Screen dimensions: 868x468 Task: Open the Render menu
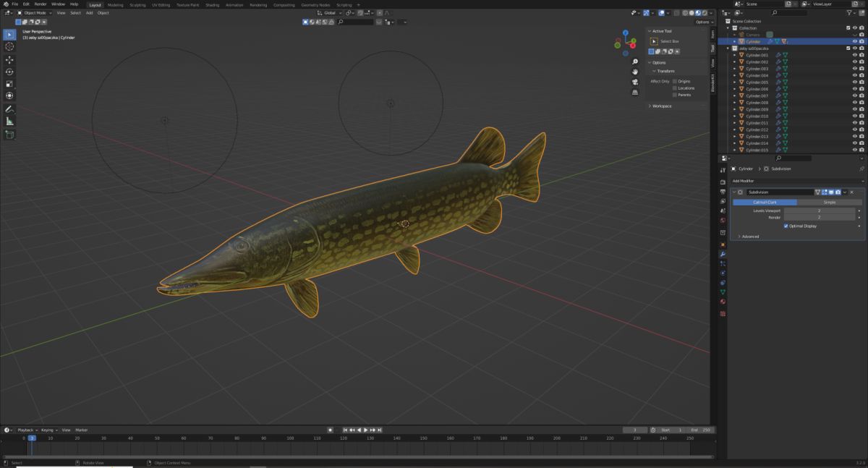(x=41, y=4)
